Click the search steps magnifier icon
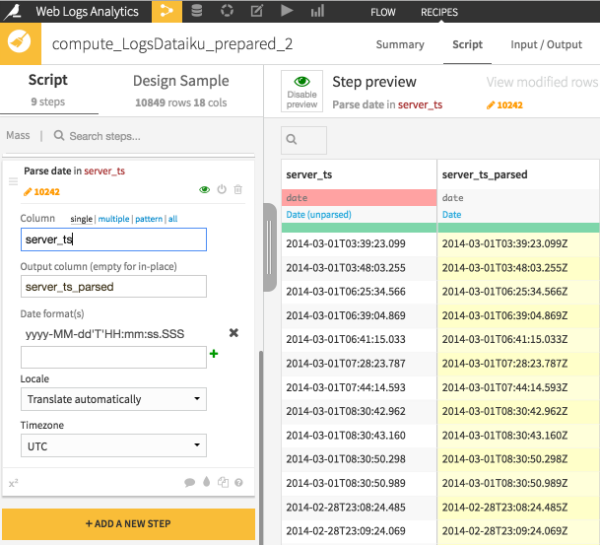600x545 pixels. (x=59, y=135)
